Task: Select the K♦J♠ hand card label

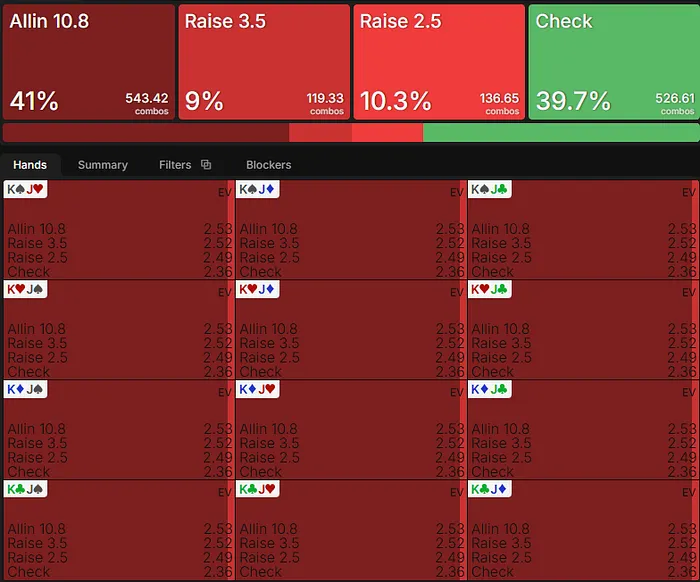Action: pyautogui.click(x=25, y=389)
